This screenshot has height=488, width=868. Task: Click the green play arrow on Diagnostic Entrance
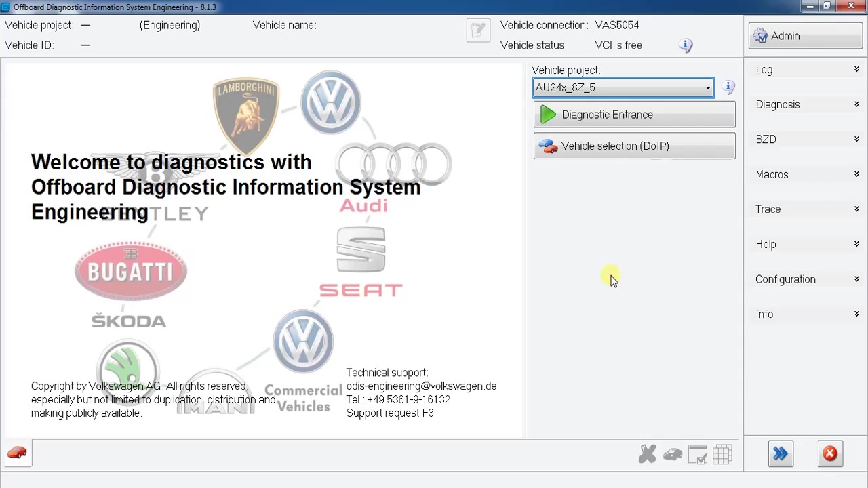548,115
